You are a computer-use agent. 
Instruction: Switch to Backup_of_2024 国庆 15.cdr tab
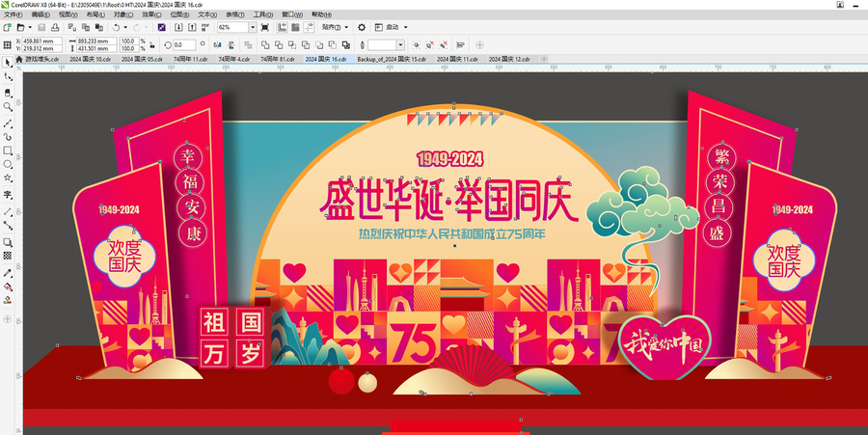[392, 59]
